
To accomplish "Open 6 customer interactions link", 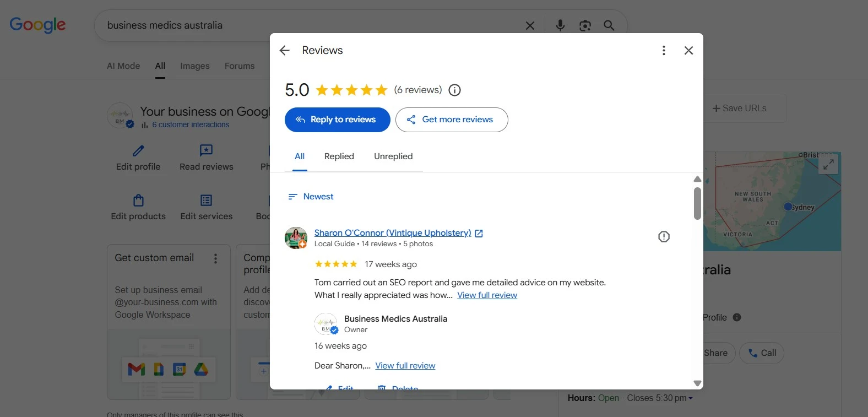I will click(x=191, y=125).
